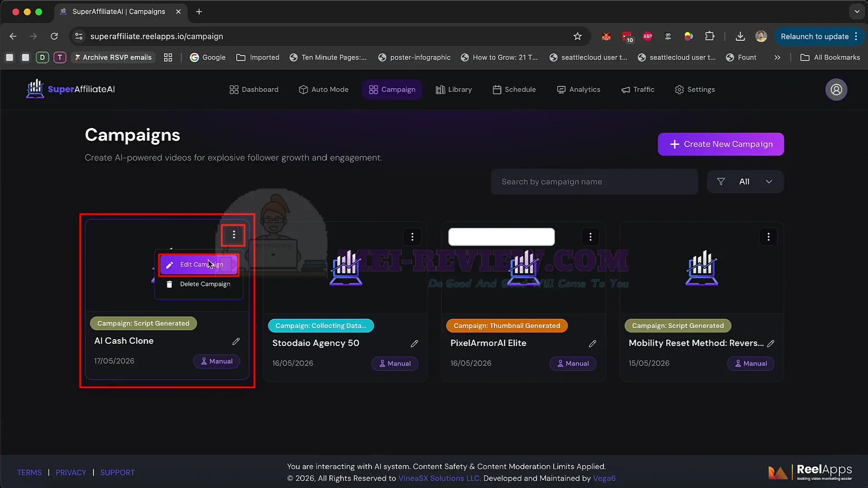Visit the Vega6 link

click(x=604, y=479)
